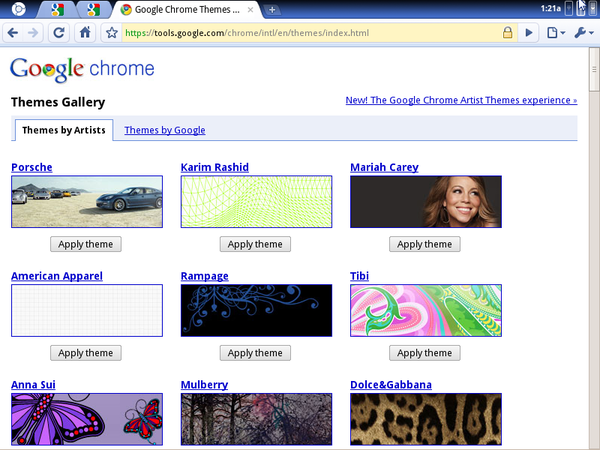600x450 pixels.
Task: Click the Tibi colorful paisley preview
Action: point(426,310)
